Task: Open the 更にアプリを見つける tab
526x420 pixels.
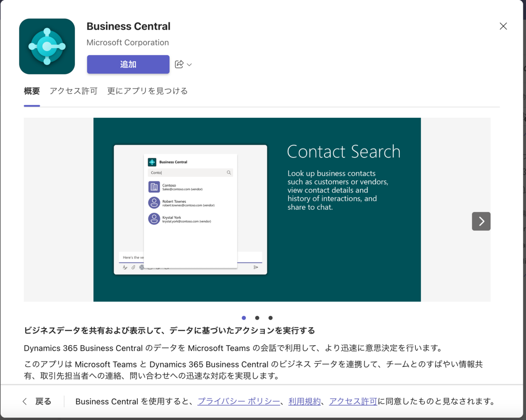Action: 147,91
